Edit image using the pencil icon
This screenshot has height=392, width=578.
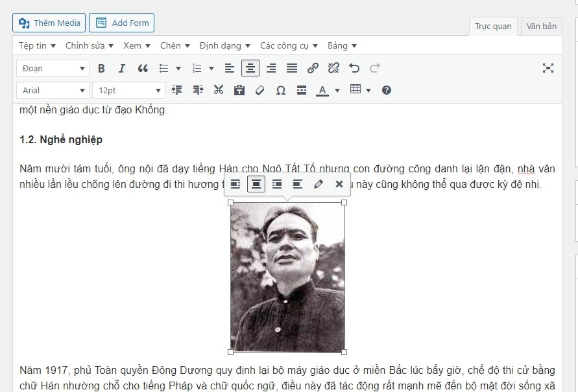tap(318, 184)
